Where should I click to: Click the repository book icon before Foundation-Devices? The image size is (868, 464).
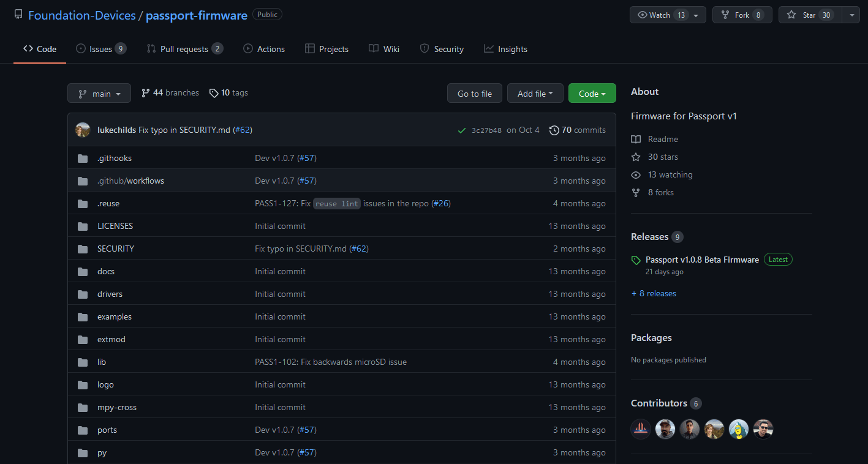pyautogui.click(x=18, y=15)
